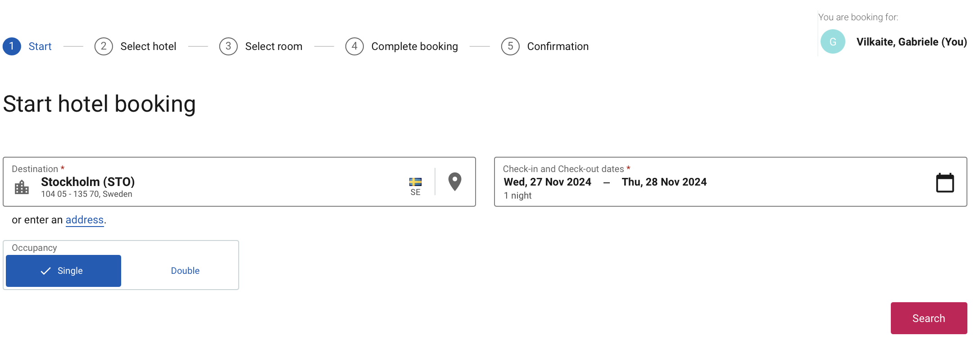Select Single occupancy option
Image resolution: width=980 pixels, height=354 pixels.
(64, 271)
